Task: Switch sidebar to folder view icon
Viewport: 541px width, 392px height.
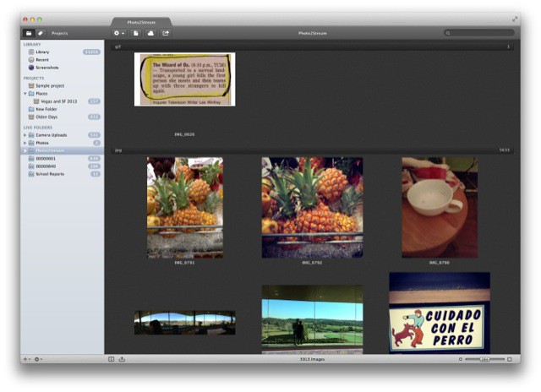Action: [x=28, y=33]
